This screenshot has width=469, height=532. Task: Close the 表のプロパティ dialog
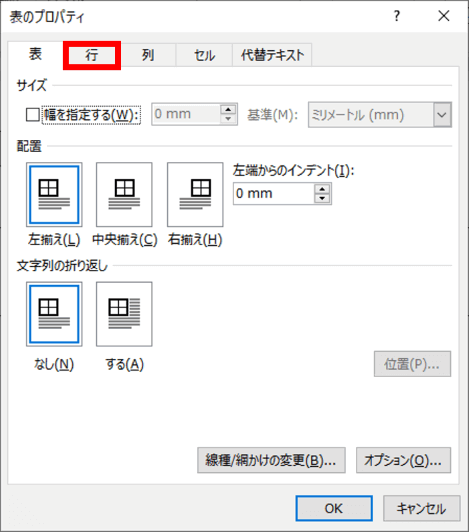(444, 16)
